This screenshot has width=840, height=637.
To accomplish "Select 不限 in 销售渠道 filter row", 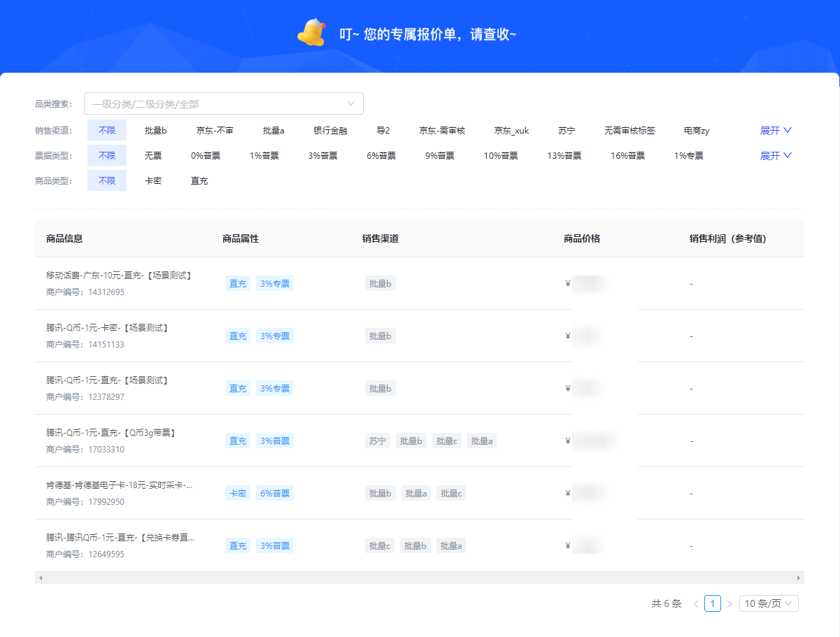I will tap(107, 131).
